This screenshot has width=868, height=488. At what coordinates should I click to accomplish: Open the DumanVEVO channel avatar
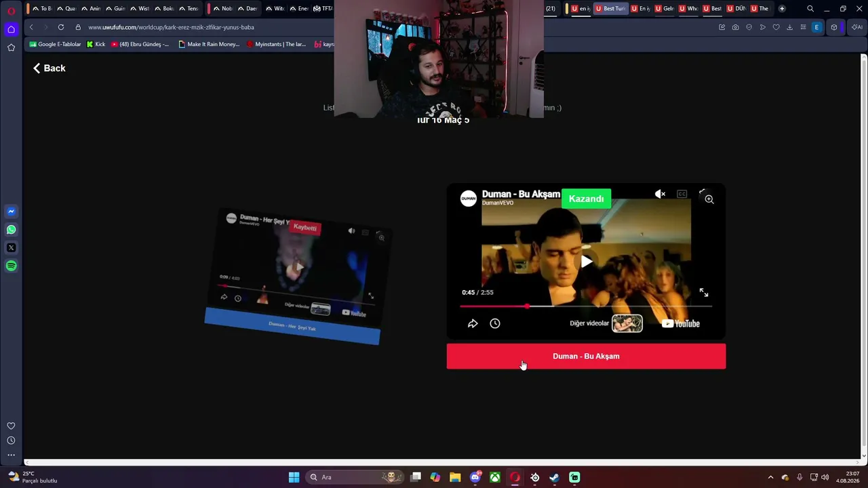(x=469, y=198)
